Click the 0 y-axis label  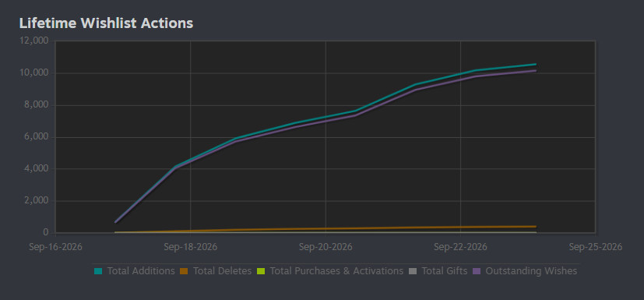pos(46,233)
